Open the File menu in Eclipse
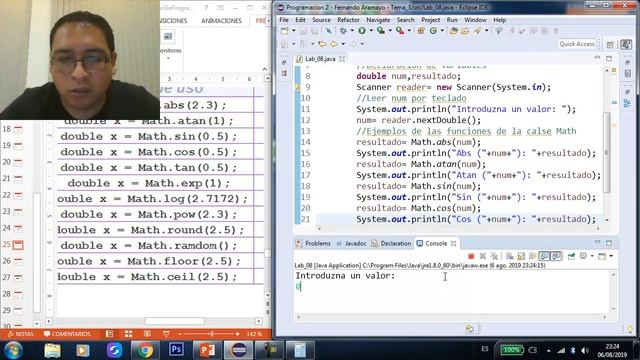This screenshot has height=360, width=640. click(x=284, y=20)
